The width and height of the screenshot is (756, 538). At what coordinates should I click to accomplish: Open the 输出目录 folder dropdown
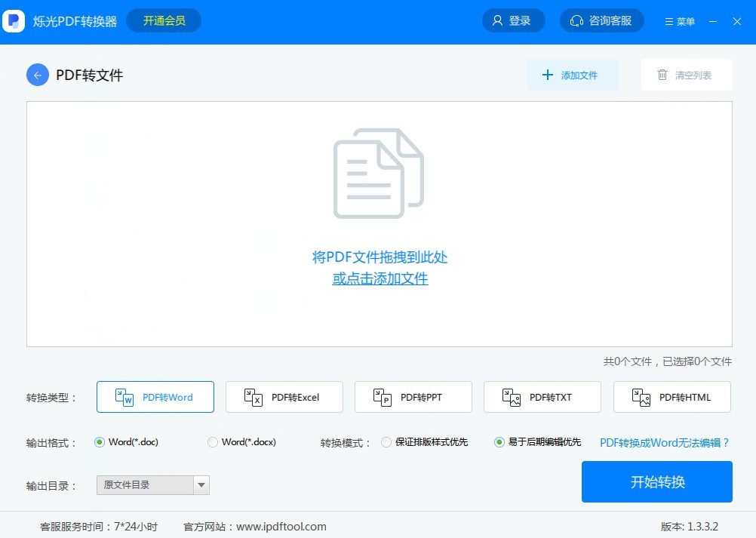[x=201, y=485]
